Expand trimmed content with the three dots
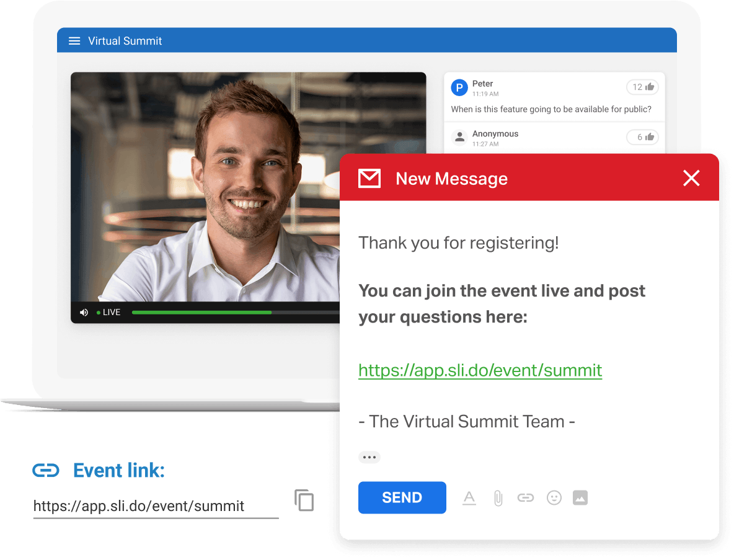 369,458
